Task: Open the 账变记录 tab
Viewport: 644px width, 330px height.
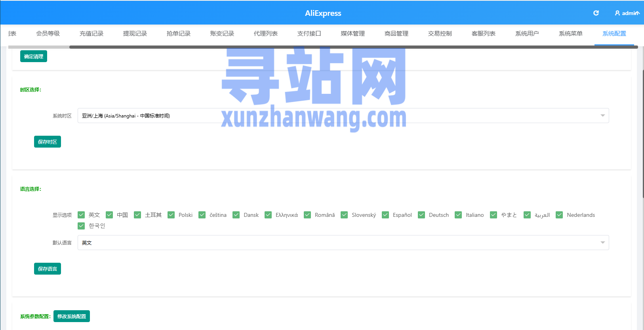Action: pyautogui.click(x=222, y=34)
